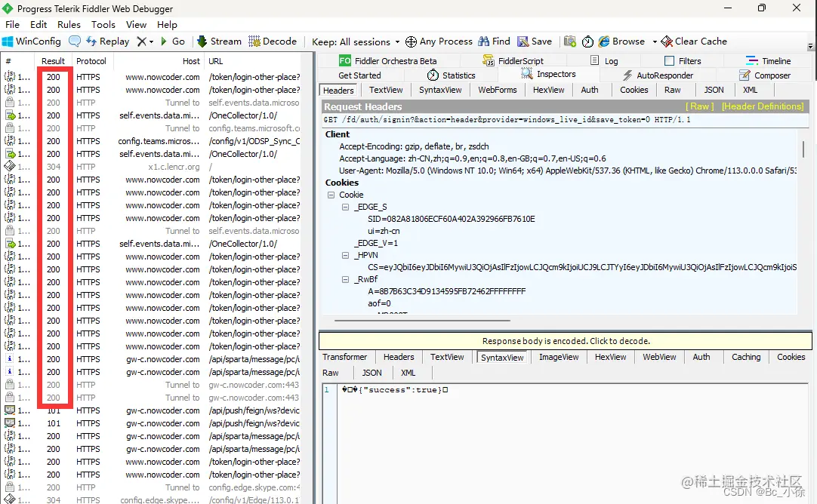Toggle the Decode option
This screenshot has width=817, height=504.
(273, 41)
